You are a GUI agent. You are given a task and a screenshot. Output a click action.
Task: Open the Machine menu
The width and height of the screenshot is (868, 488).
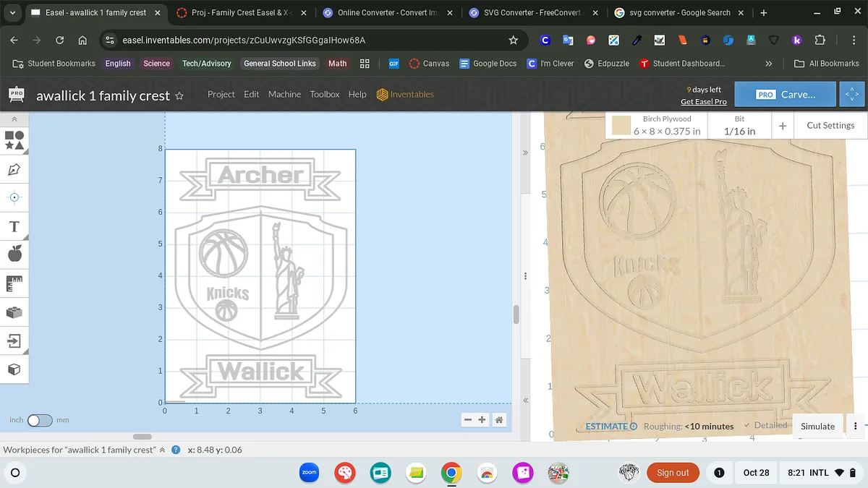(284, 94)
